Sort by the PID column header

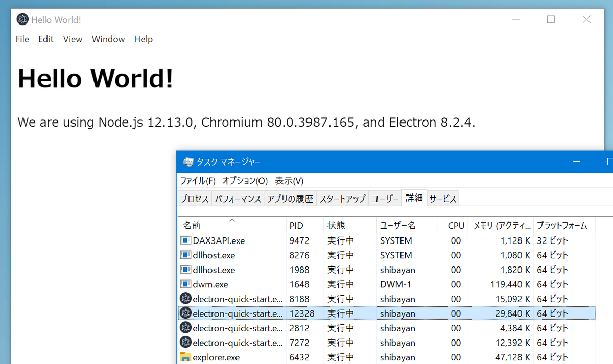(305, 225)
